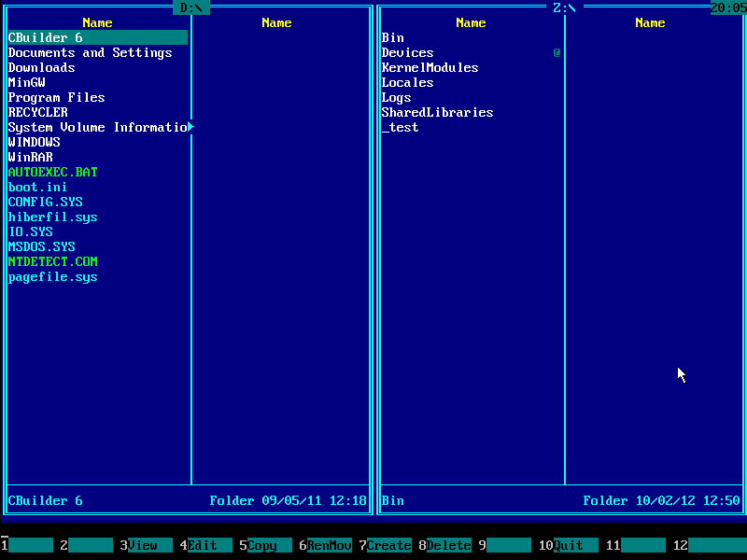Select the Bin folder in Z: panel
Screen dimensions: 747x560
(392, 37)
